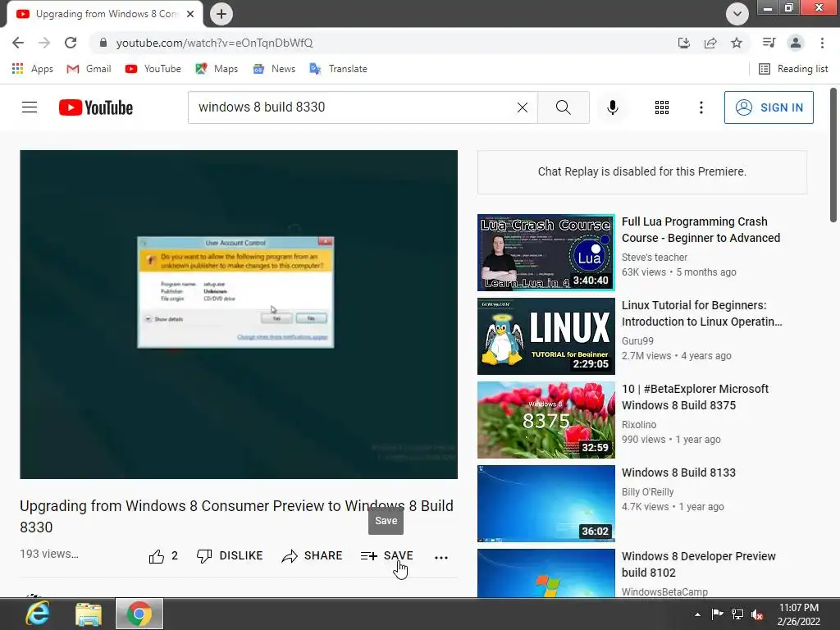Click the magnifier search button
The image size is (840, 630).
pos(563,107)
